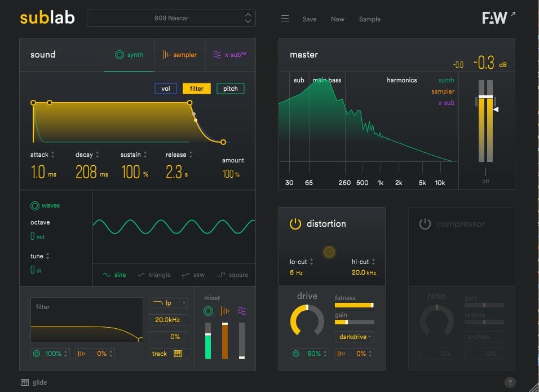Click the drive knob

[307, 320]
